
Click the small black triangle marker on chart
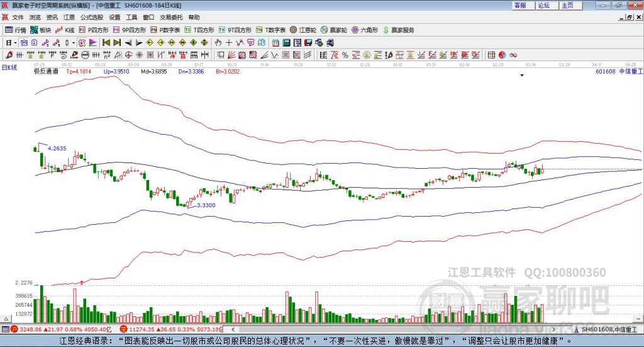click(x=522, y=75)
